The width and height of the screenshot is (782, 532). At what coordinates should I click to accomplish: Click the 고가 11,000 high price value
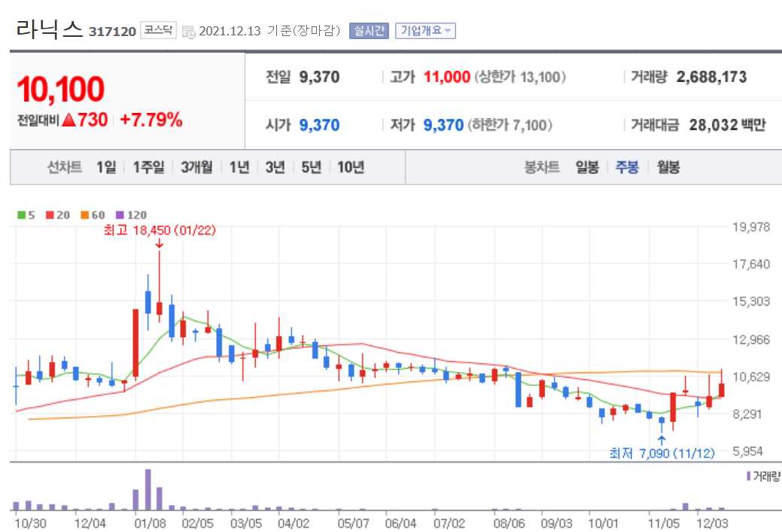447,78
